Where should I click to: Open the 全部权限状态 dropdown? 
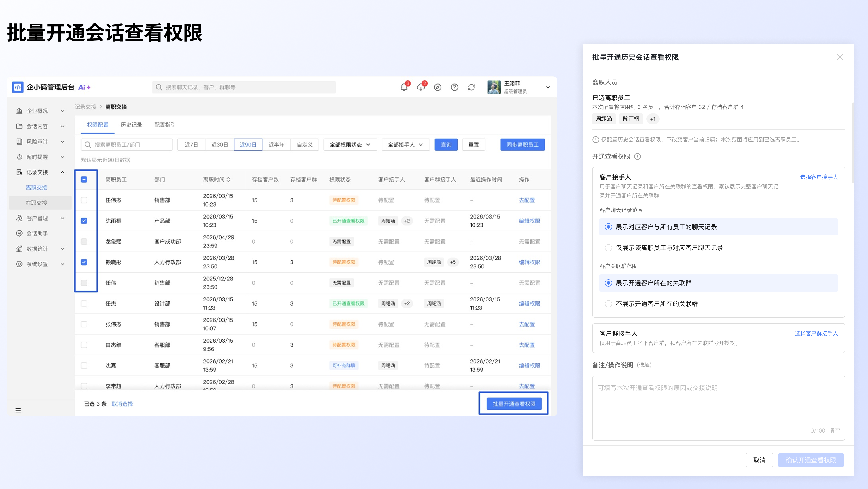350,144
